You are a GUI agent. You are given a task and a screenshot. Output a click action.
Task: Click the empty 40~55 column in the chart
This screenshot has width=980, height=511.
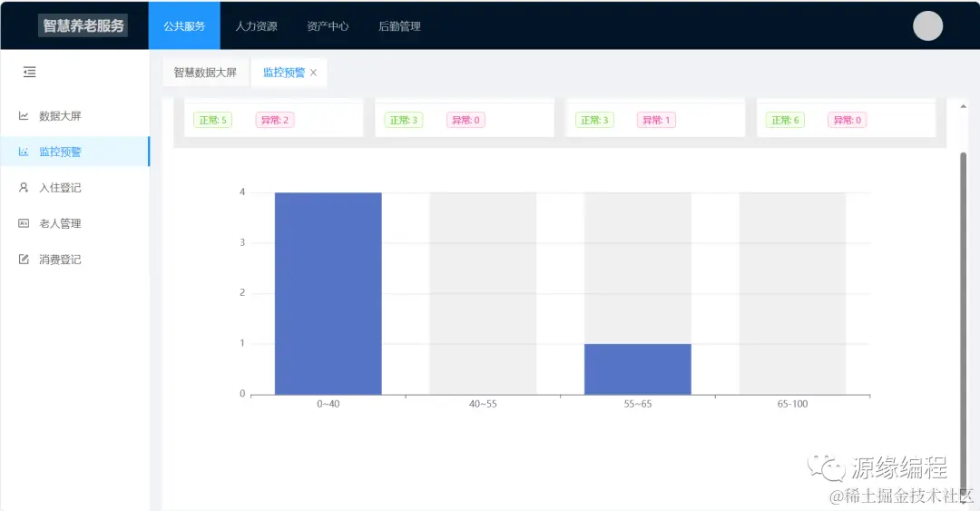483,293
